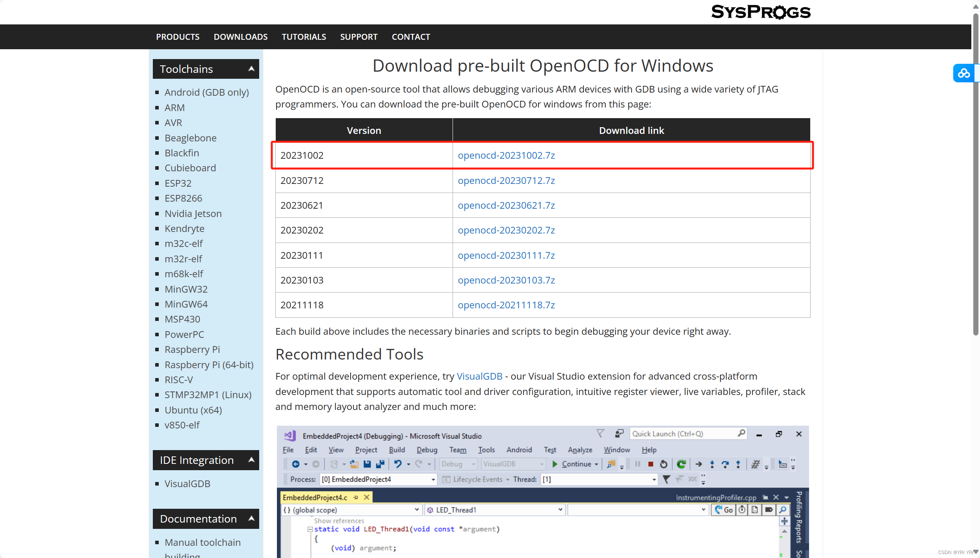Open Android (GDB only) toolchain
Screen dimensions: 980x558
point(207,92)
